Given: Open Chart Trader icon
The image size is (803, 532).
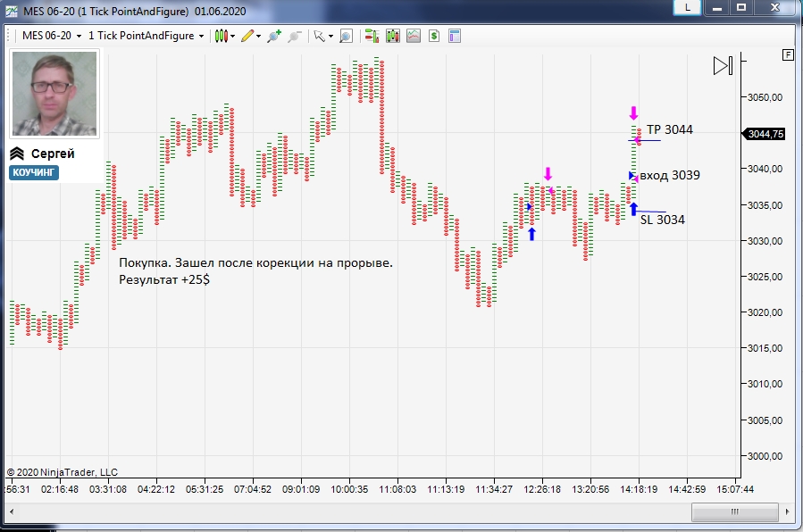Looking at the screenshot, I should tap(372, 36).
